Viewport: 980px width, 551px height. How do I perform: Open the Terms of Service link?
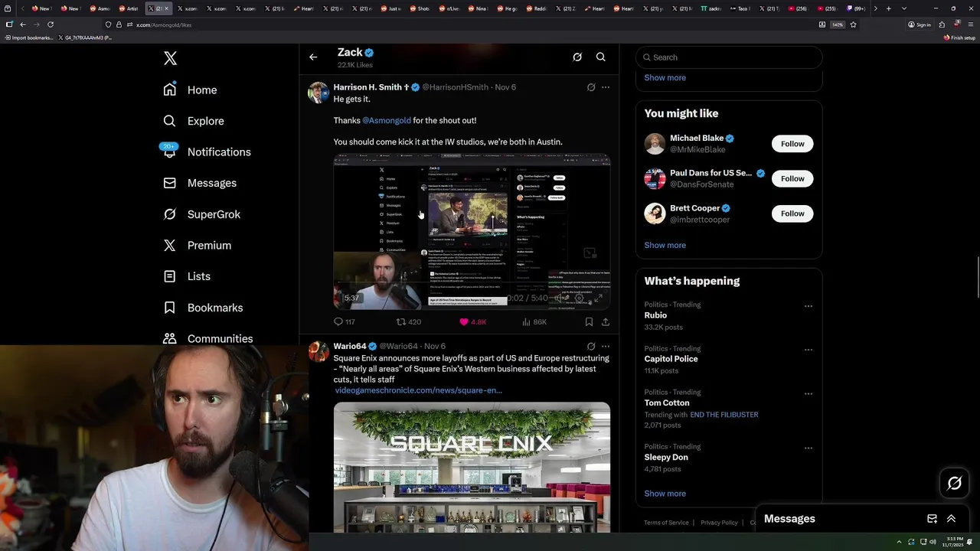coord(666,523)
